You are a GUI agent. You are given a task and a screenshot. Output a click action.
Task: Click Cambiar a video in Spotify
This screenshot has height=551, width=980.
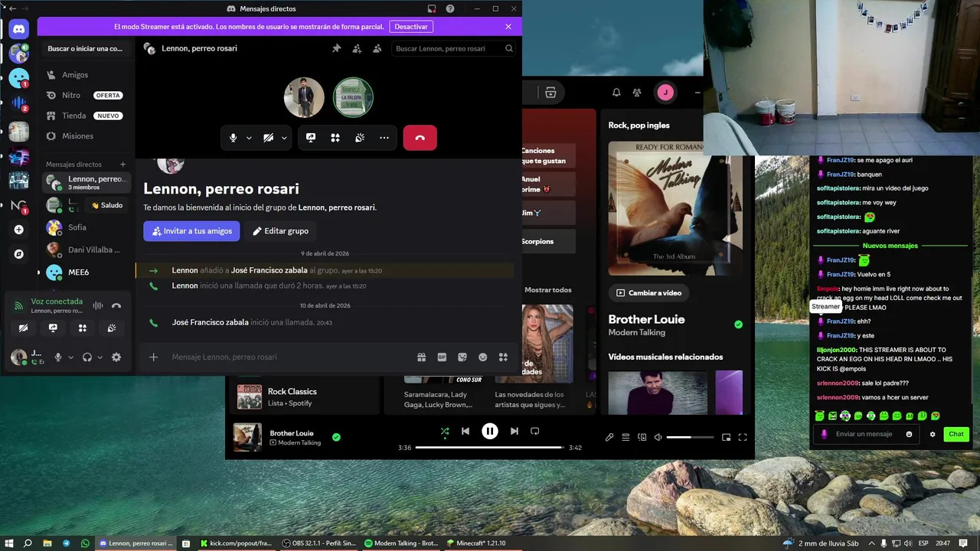[x=649, y=293]
